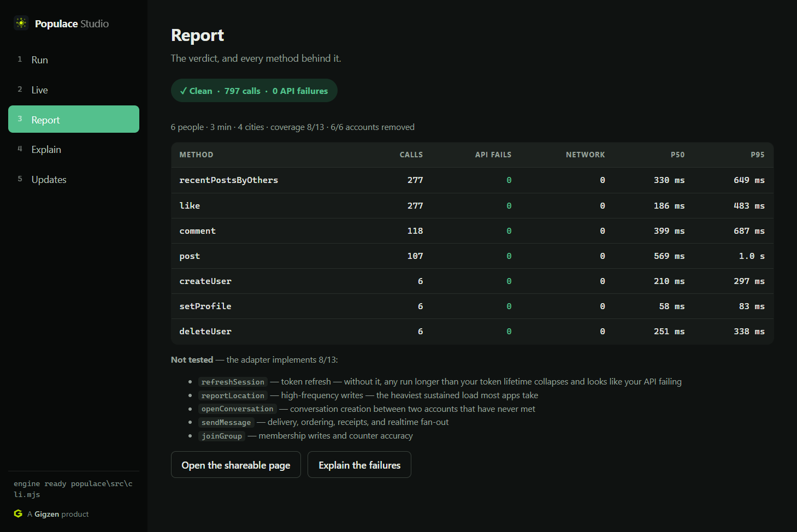This screenshot has width=797, height=532.
Task: Select the post method name
Action: 190,256
